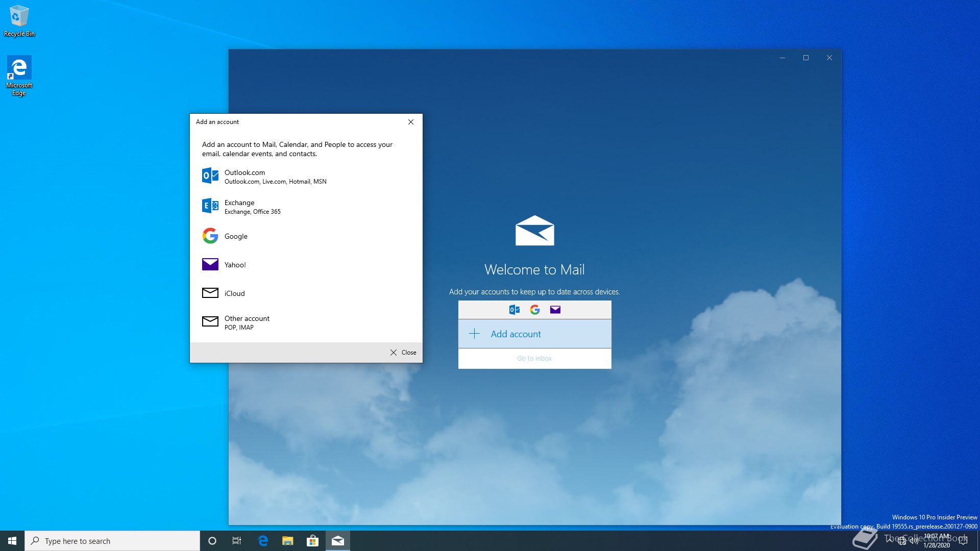Click the large Mail envelope logo
This screenshot has height=551, width=980.
coord(534,231)
